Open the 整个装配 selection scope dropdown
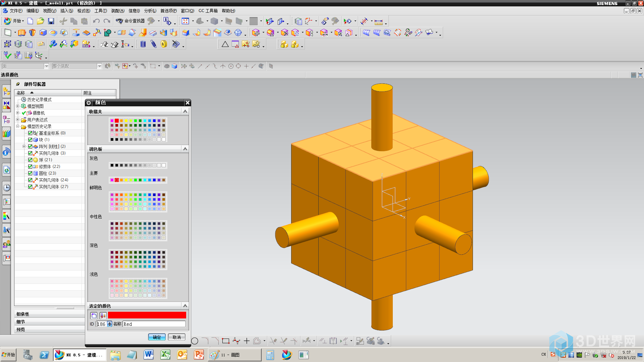The image size is (644, 362). pos(99,66)
